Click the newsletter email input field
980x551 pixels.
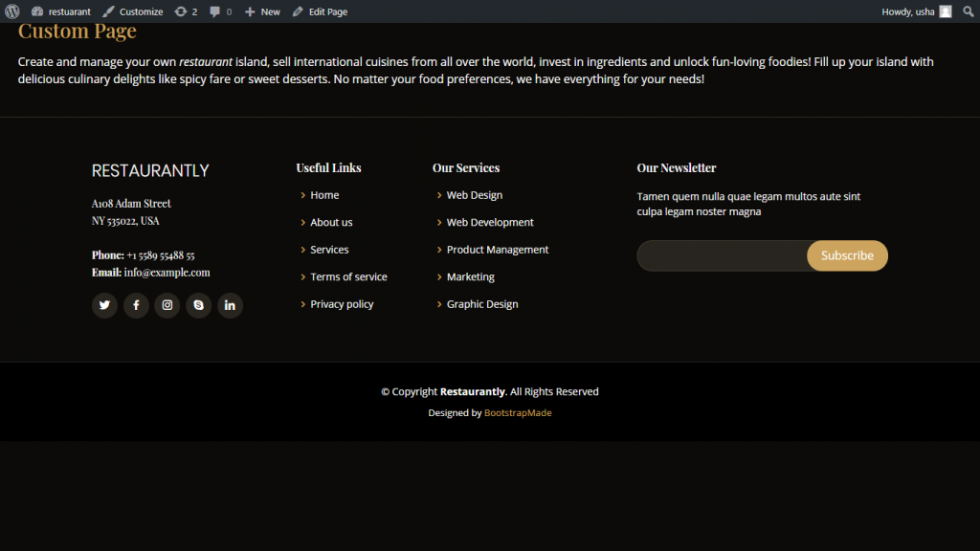point(722,255)
